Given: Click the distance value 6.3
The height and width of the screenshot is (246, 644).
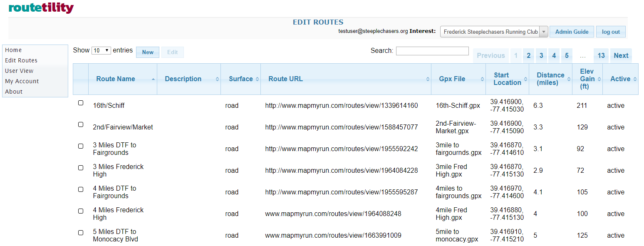Looking at the screenshot, I should pos(538,106).
